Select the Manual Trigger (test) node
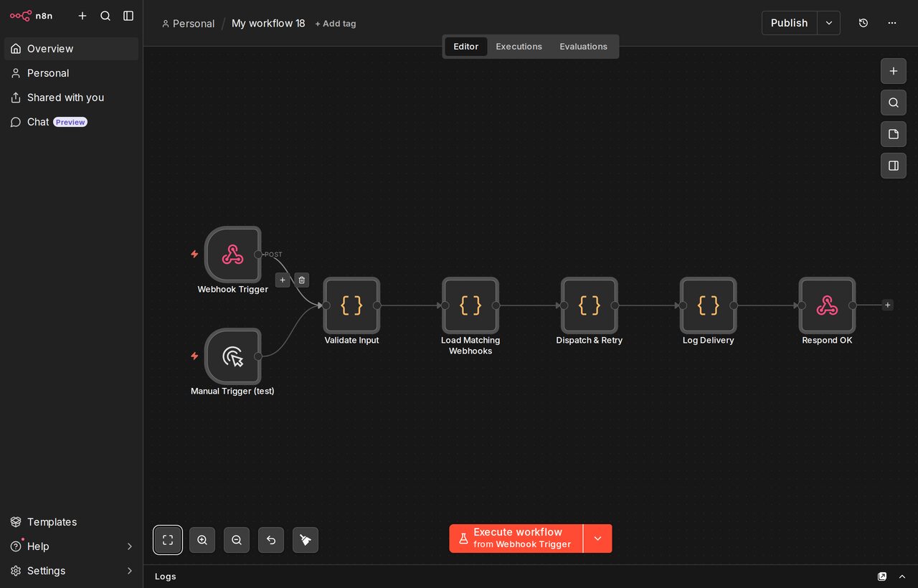 coord(232,356)
